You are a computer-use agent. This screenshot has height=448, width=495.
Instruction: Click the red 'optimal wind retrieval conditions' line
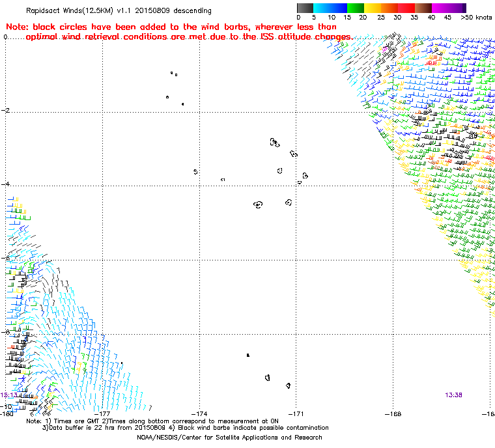point(189,37)
